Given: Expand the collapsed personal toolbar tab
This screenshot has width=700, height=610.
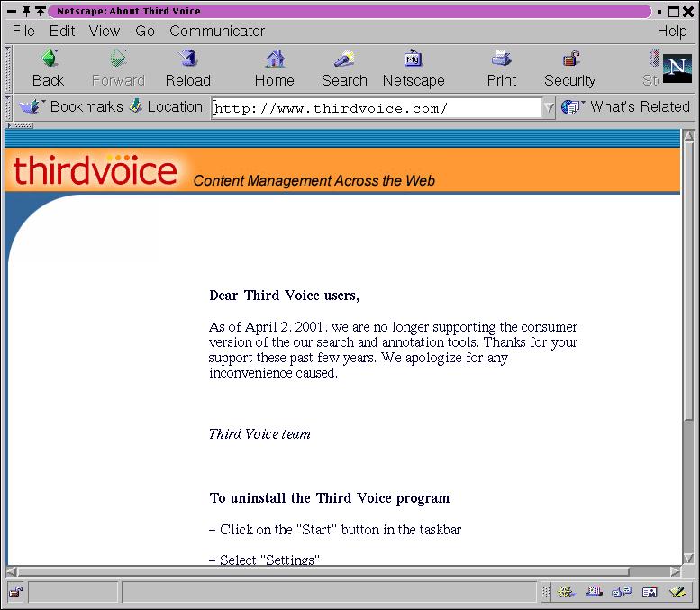Looking at the screenshot, I should click(20, 125).
